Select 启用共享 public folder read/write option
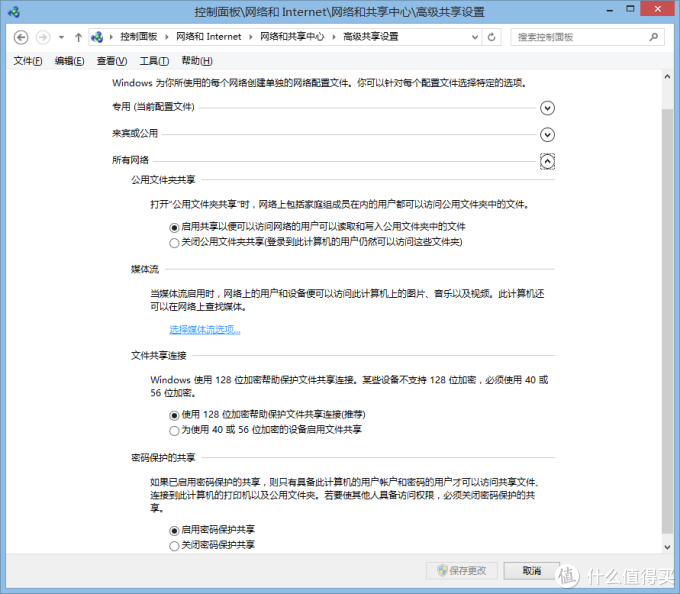Image resolution: width=680 pixels, height=594 pixels. pos(174,227)
